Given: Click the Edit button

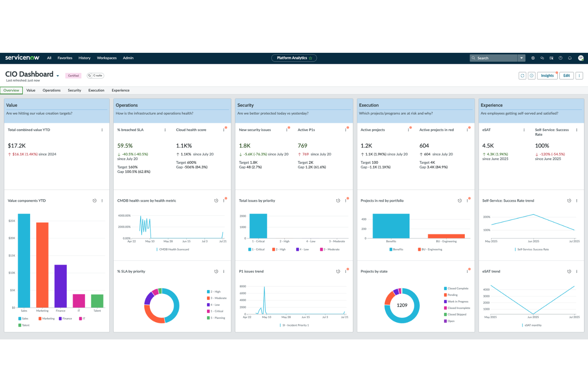Looking at the screenshot, I should 566,75.
